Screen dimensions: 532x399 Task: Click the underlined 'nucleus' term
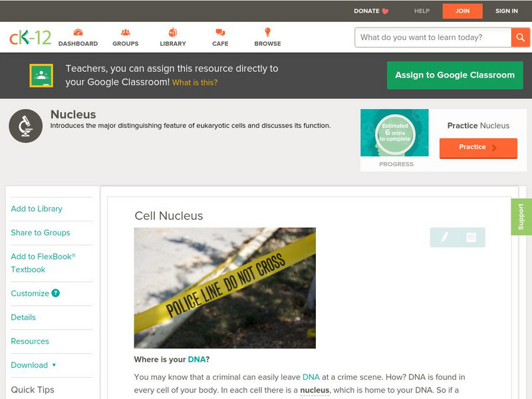315,390
